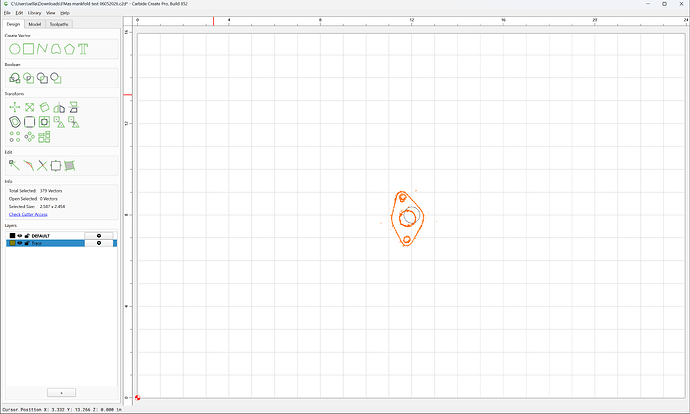Open the Help menu

click(x=65, y=13)
